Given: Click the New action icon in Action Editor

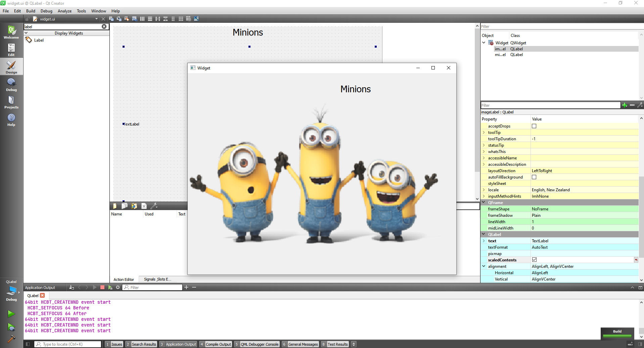Looking at the screenshot, I should (x=115, y=206).
